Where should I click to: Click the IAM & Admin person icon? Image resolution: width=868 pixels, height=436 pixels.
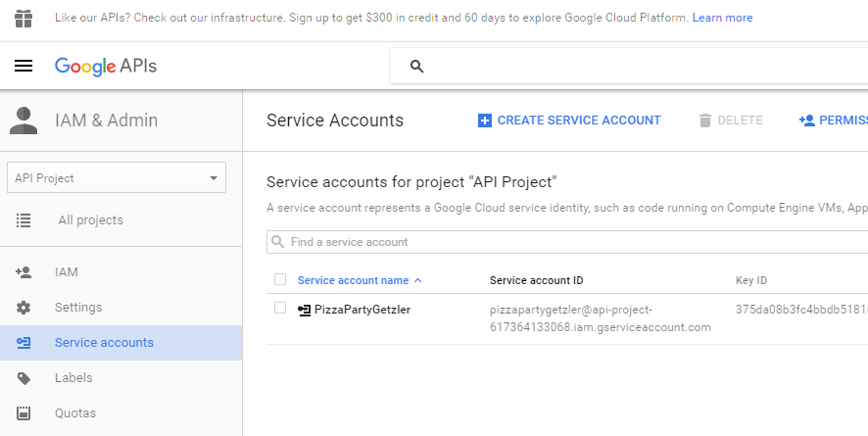(x=24, y=121)
